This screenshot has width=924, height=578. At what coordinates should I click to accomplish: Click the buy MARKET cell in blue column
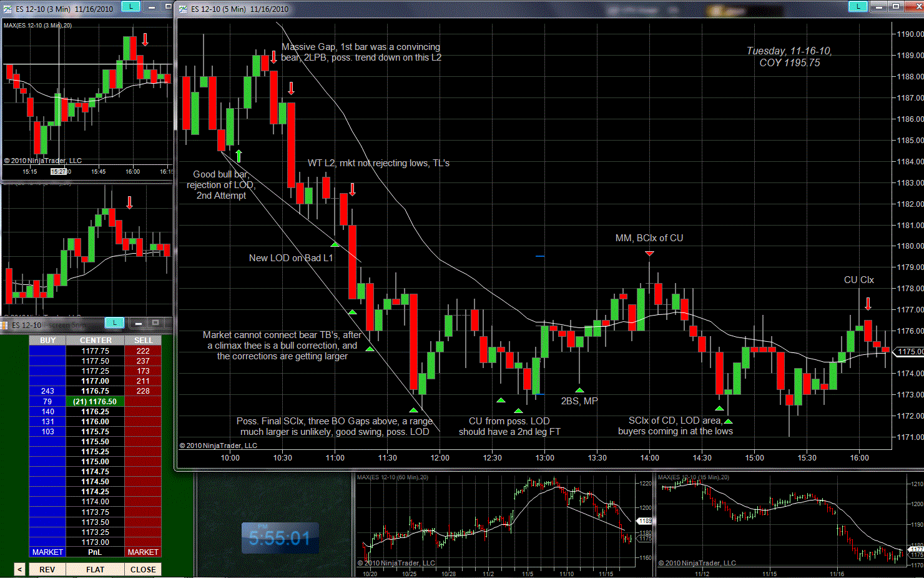pos(47,552)
